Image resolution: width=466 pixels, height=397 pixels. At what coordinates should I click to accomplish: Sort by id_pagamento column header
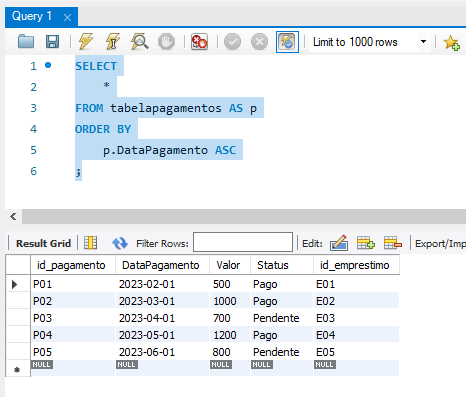tap(73, 265)
